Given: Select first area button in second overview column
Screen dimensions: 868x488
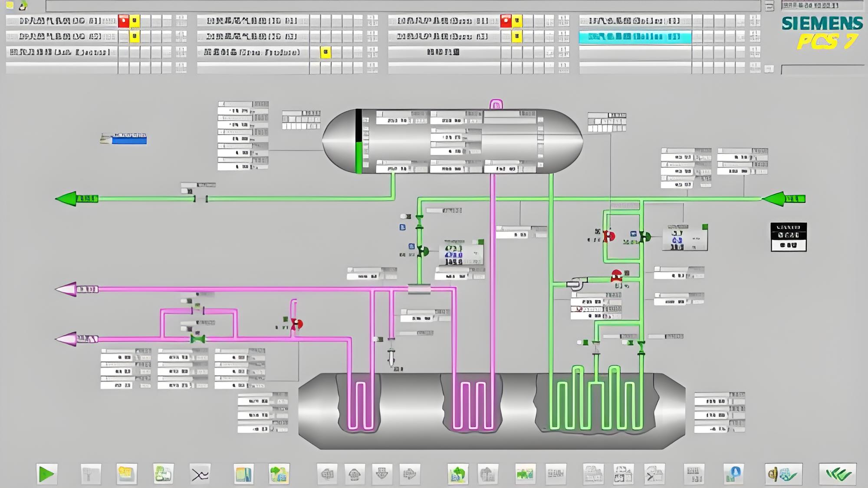Looking at the screenshot, I should click(253, 21).
